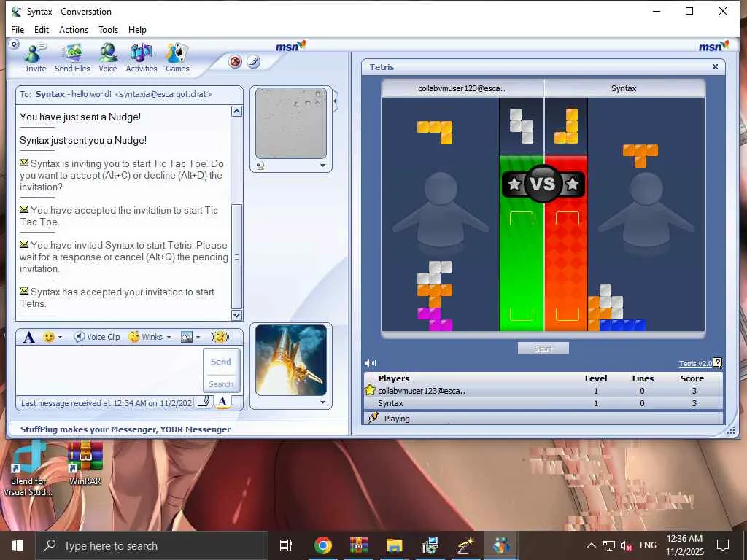Switch to handwriting pen mode
The height and width of the screenshot is (560, 747).
pos(204,402)
